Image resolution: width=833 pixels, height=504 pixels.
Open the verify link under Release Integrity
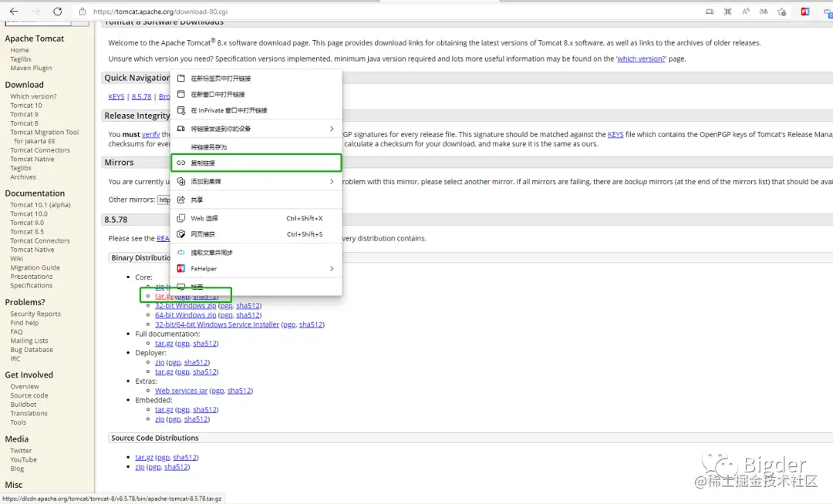(151, 134)
